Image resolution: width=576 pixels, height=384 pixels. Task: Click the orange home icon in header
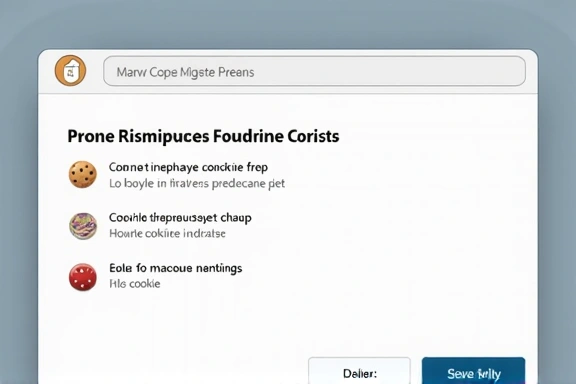point(71,71)
